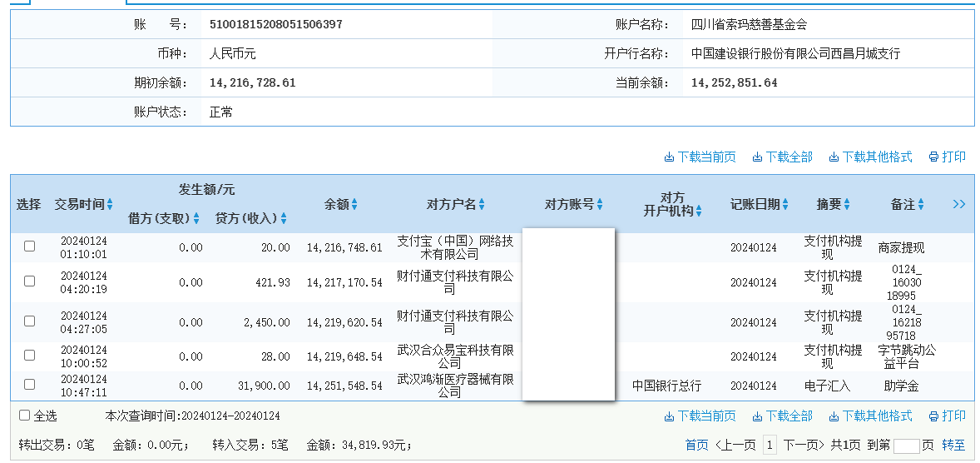Viewport: 980px width, 463px height.
Task: Sort by 对方户名 column arrows
Action: pyautogui.click(x=481, y=204)
